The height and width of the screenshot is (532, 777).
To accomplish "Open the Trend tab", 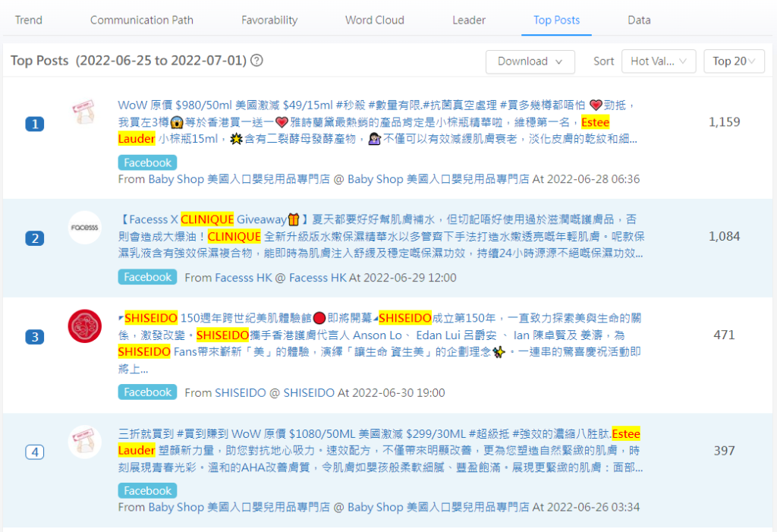I will pyautogui.click(x=28, y=20).
